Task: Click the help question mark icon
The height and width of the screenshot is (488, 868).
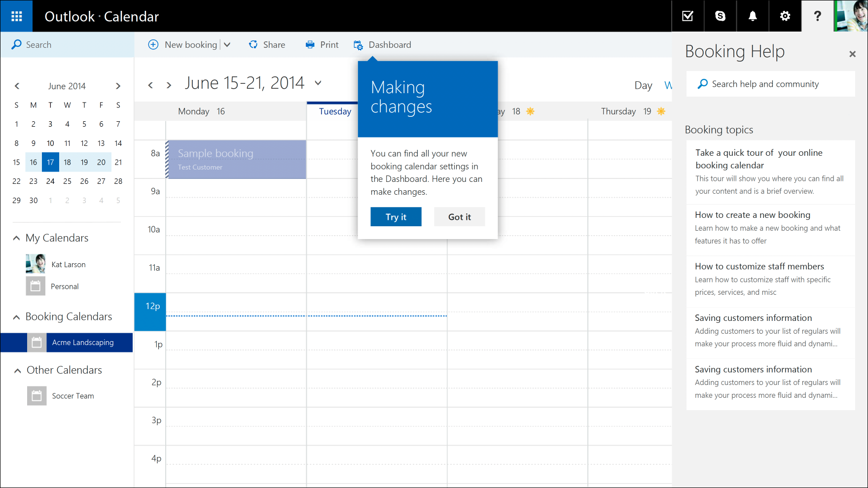Action: 817,16
